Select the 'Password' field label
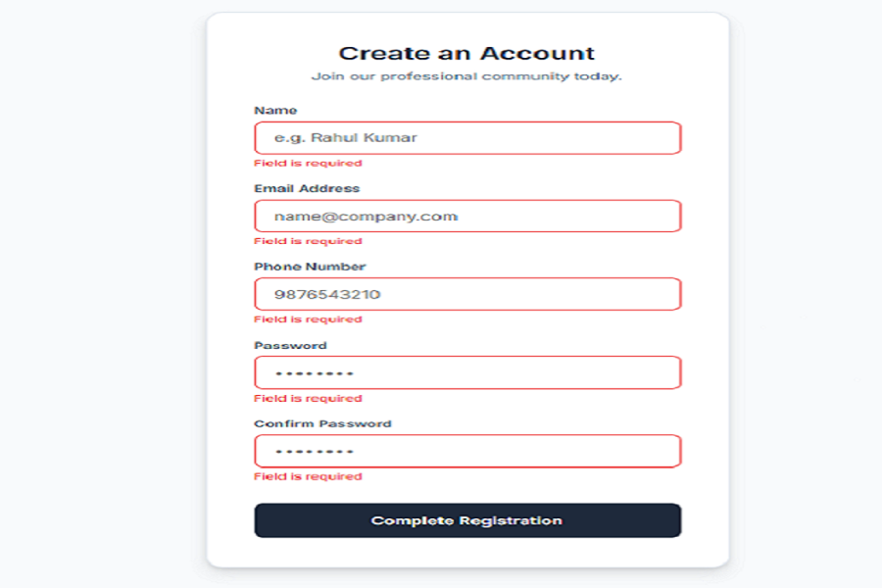The width and height of the screenshot is (882, 588). pyautogui.click(x=289, y=345)
